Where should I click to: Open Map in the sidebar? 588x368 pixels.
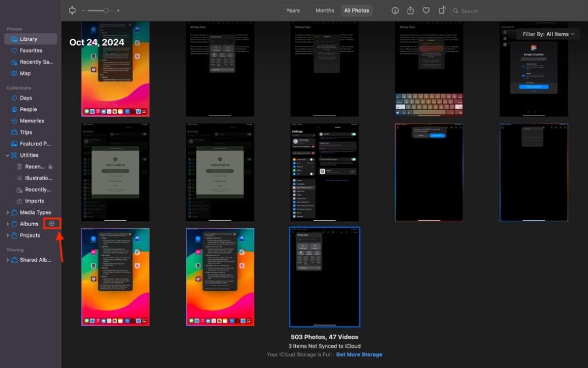pyautogui.click(x=31, y=73)
